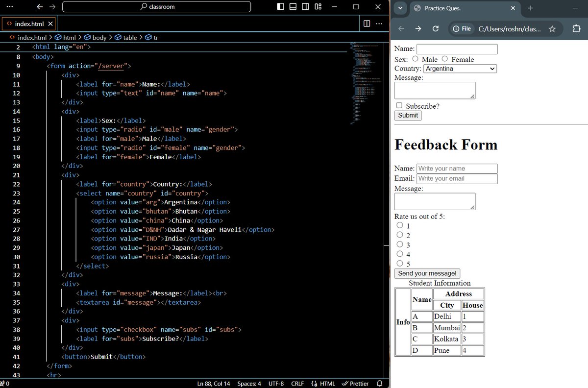
Task: Click the classroom command center search box
Action: coord(157,7)
